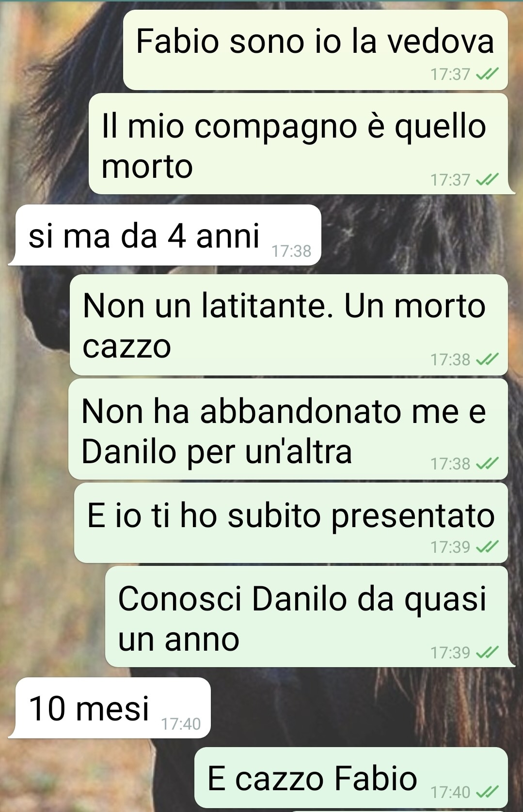Click read-receipt checkmarks on 'Fabio sono io la vedova'
Screen dimensions: 523x812
click(x=487, y=74)
